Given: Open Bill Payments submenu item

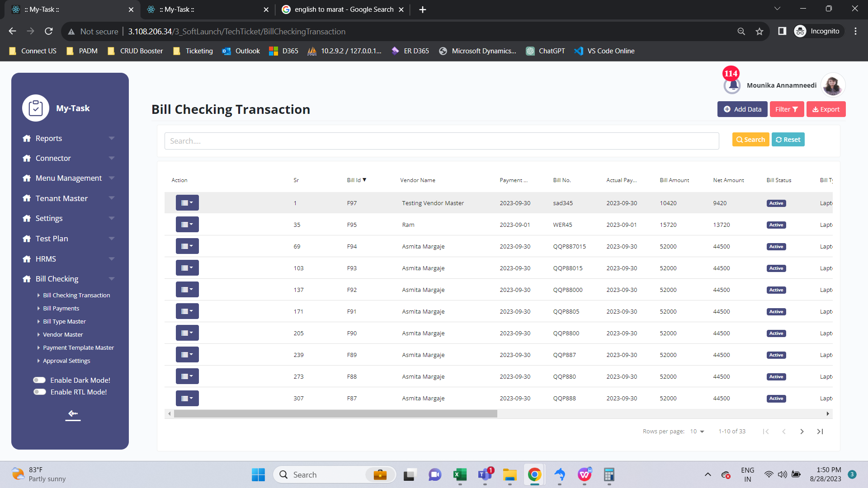Looking at the screenshot, I should [61, 308].
